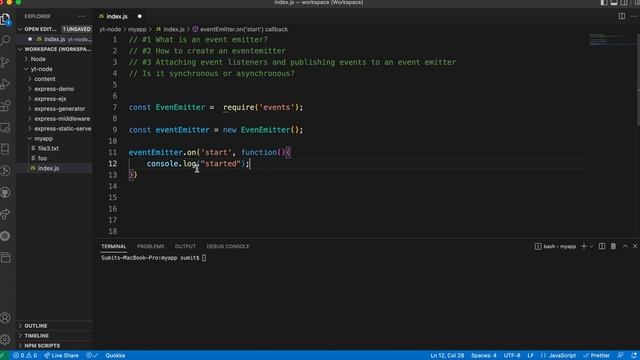Change indentation via Spaces: 4

(x=484, y=356)
